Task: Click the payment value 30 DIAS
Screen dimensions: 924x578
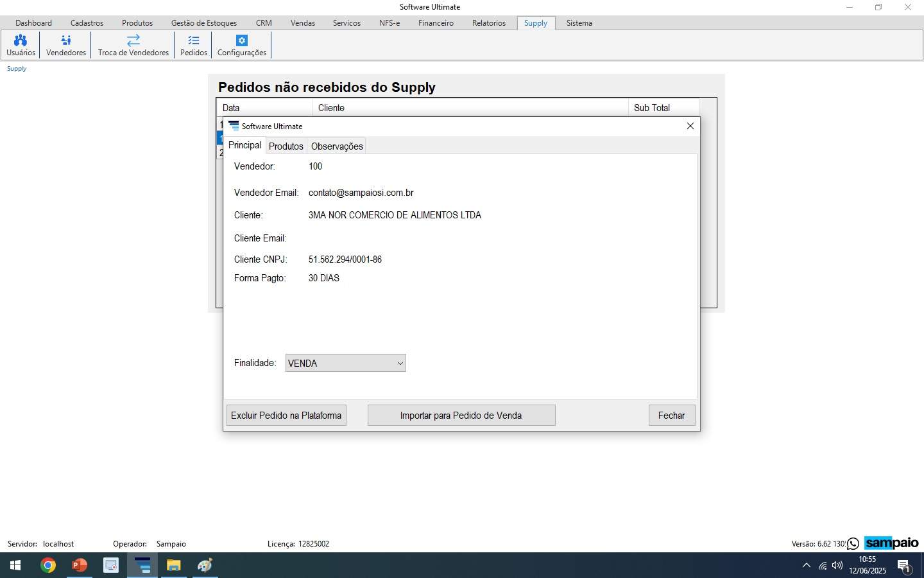Action: click(x=324, y=278)
